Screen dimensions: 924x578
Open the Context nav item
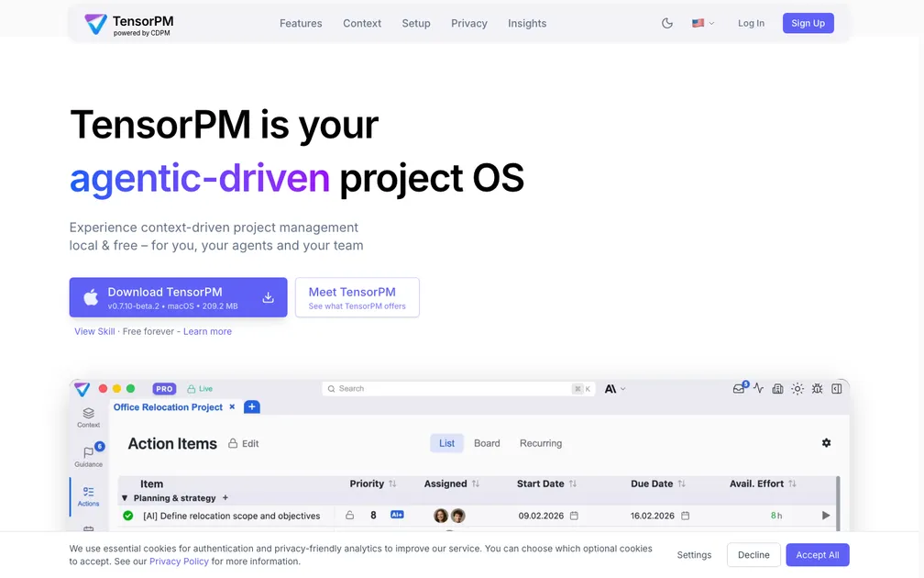362,23
